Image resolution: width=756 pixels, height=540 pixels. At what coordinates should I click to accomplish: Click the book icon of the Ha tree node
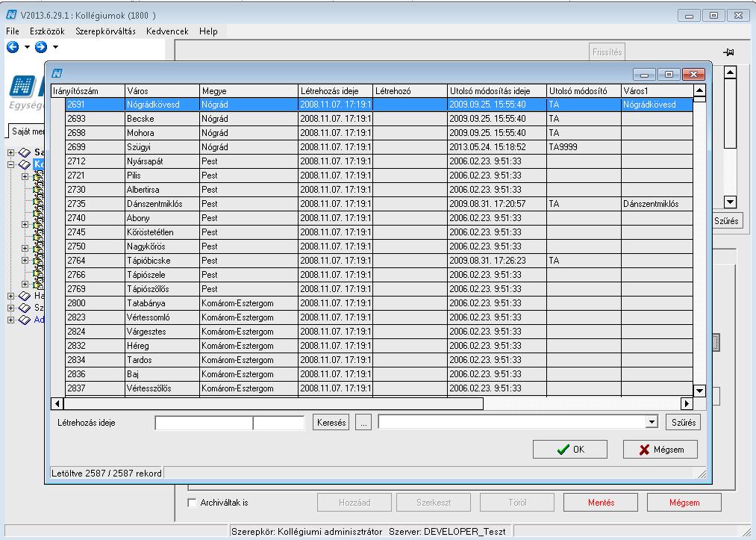(24, 296)
